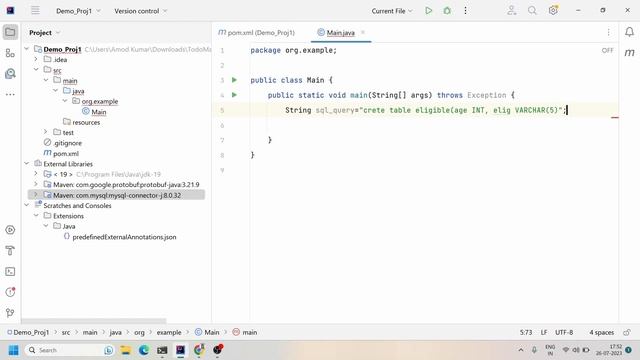
Task: Open Project view selector dropdown
Action: click(x=44, y=33)
